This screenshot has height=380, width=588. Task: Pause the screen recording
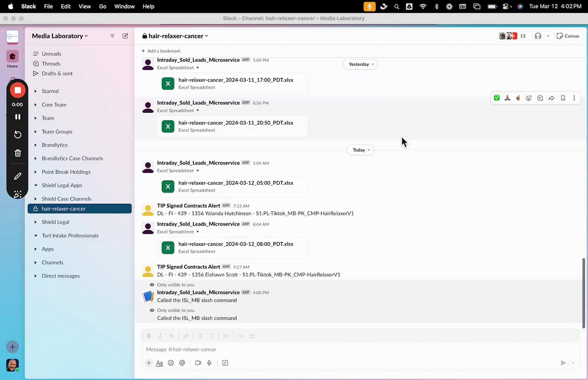(x=17, y=117)
